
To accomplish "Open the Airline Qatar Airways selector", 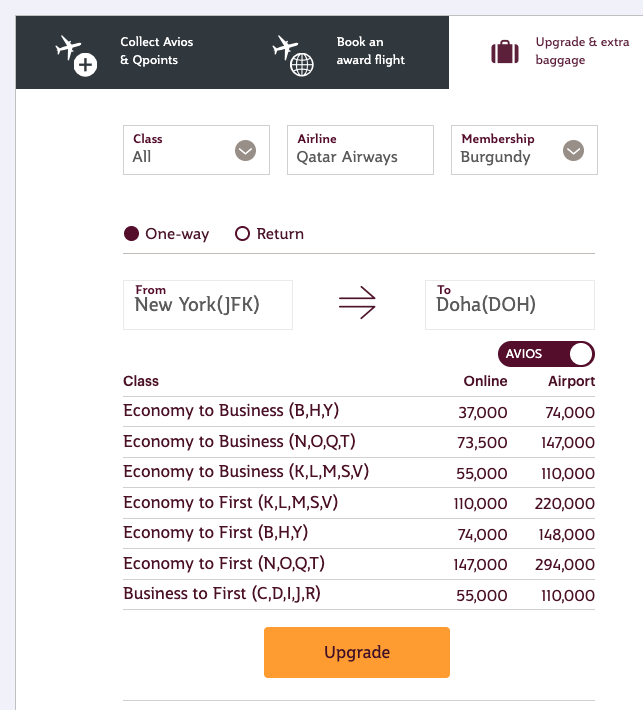I will click(360, 150).
